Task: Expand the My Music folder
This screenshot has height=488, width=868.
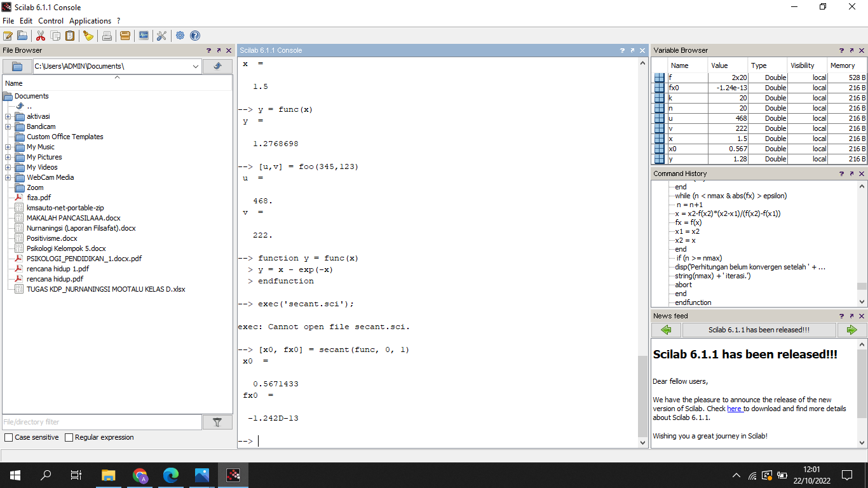Action: [x=8, y=147]
